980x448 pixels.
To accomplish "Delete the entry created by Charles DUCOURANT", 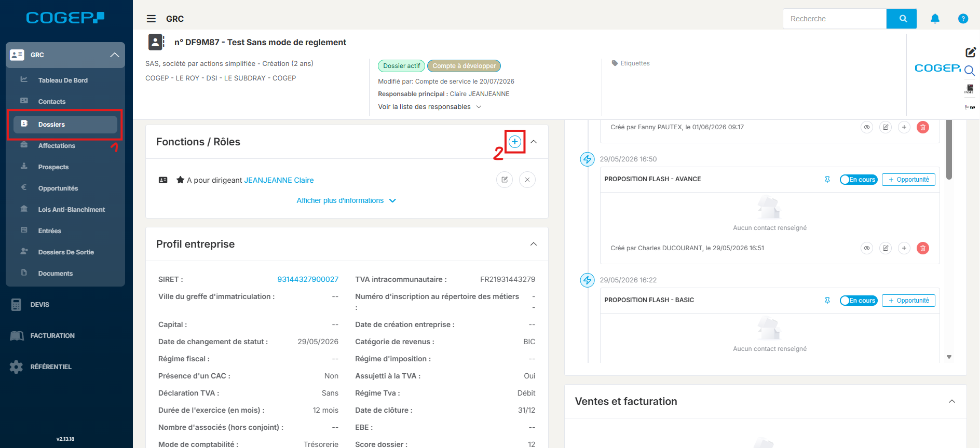I will [923, 248].
